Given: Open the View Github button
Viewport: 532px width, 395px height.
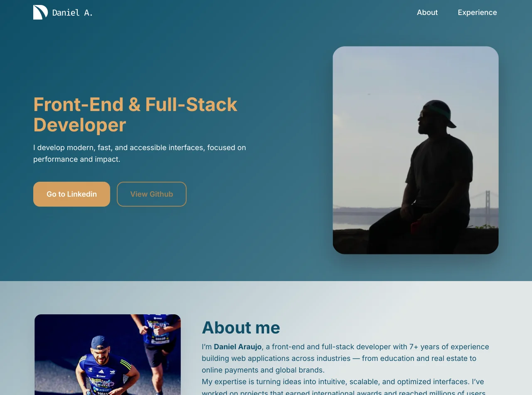Looking at the screenshot, I should point(152,194).
